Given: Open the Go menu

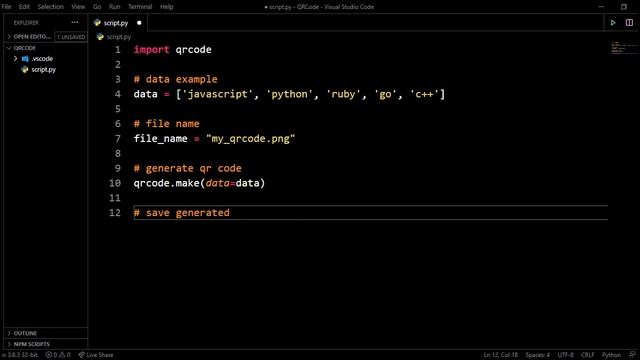Looking at the screenshot, I should [97, 7].
